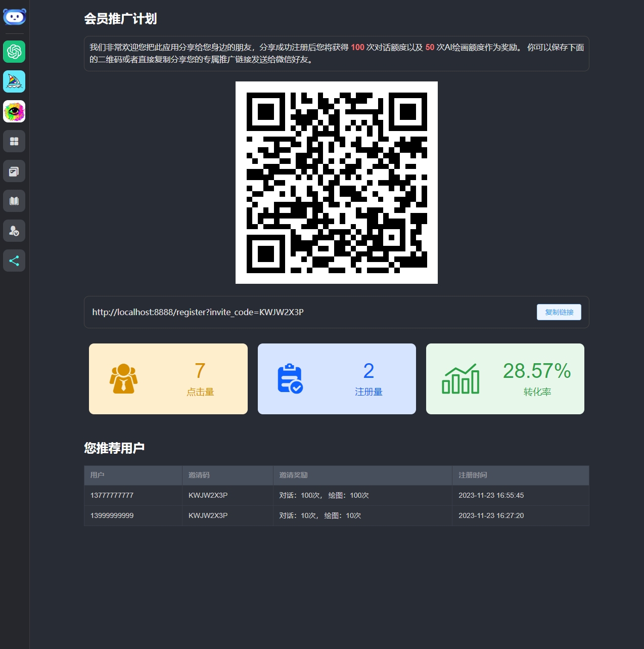
Task: Click the 注册时间 column header
Action: 473,475
